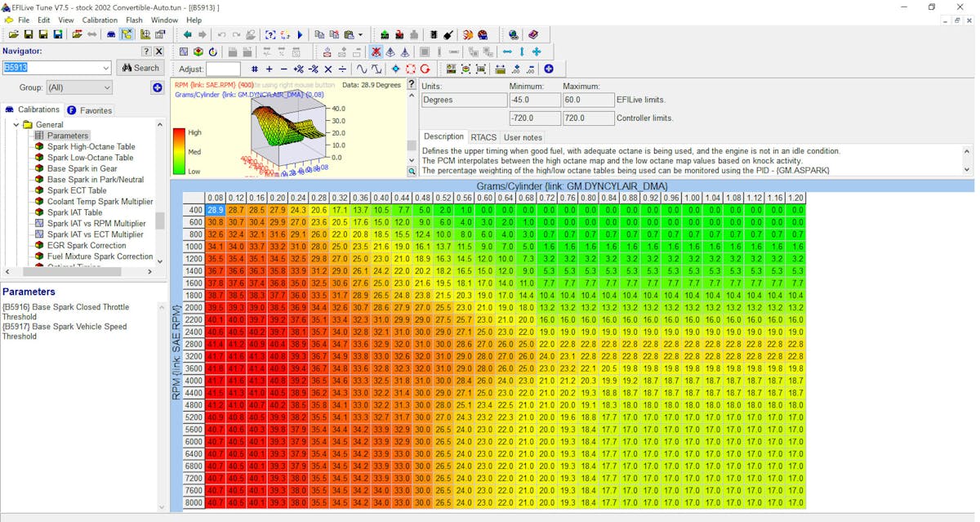Click the add-percent adjust icon
The image size is (980, 522).
[x=299, y=69]
